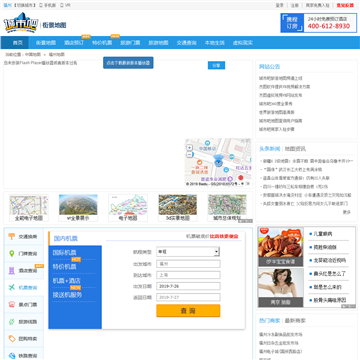Open 本地生活 navigation item
The height and width of the screenshot is (360, 360).
coord(214,43)
